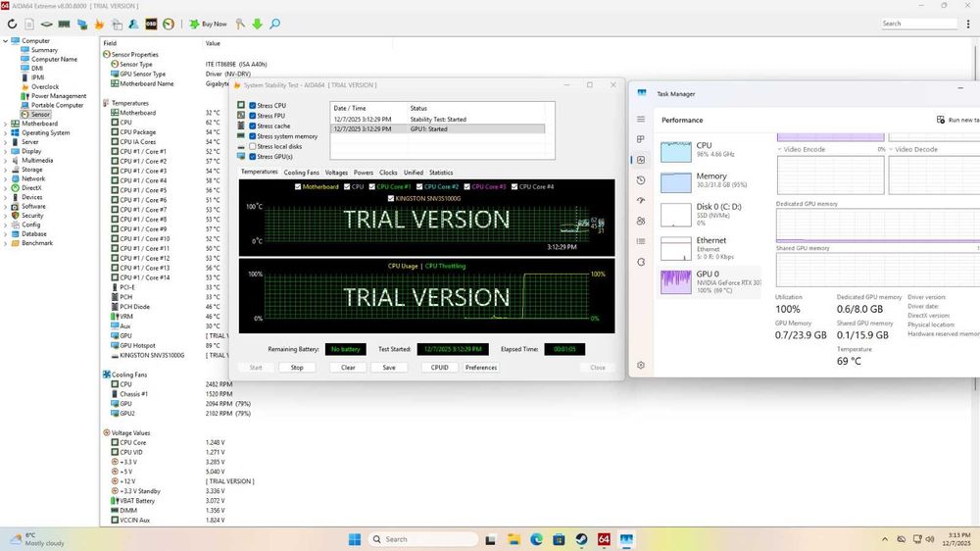Screen dimensions: 980x551
Task: Click the AIDA64 kebab menu beside Search
Action: point(968,24)
